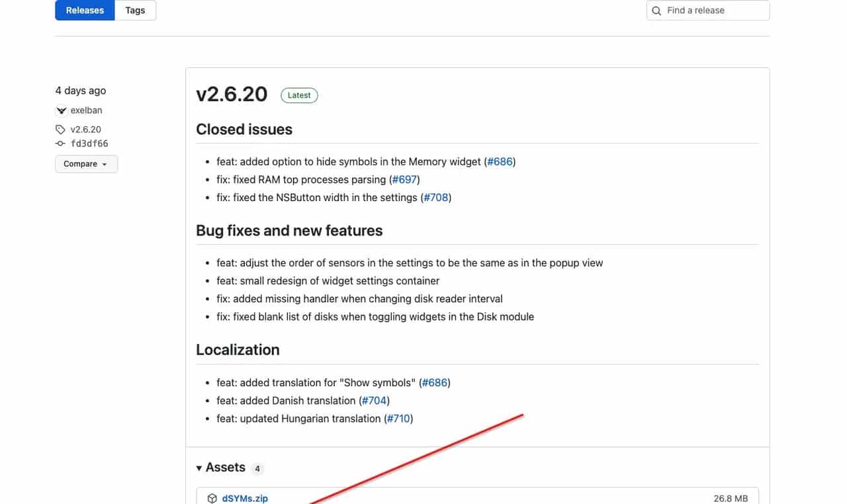Image resolution: width=847 pixels, height=504 pixels.
Task: Click the magnifying glass search icon
Action: click(x=656, y=11)
